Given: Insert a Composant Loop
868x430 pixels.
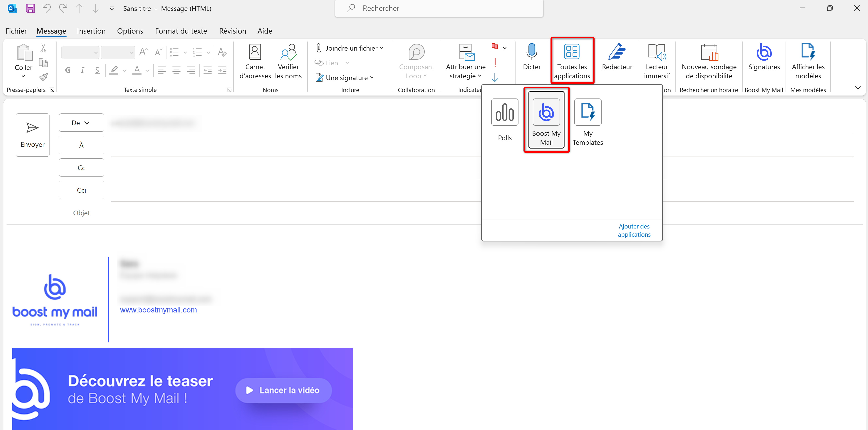Looking at the screenshot, I should [417, 61].
